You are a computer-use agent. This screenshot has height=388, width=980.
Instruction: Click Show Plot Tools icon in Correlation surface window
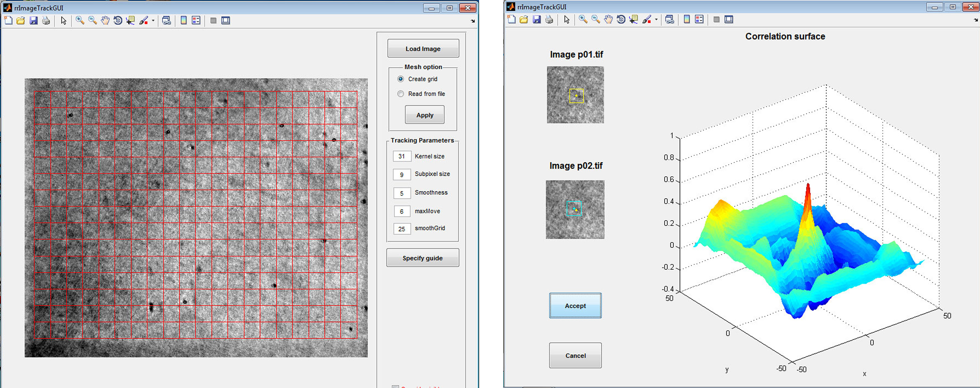point(729,19)
